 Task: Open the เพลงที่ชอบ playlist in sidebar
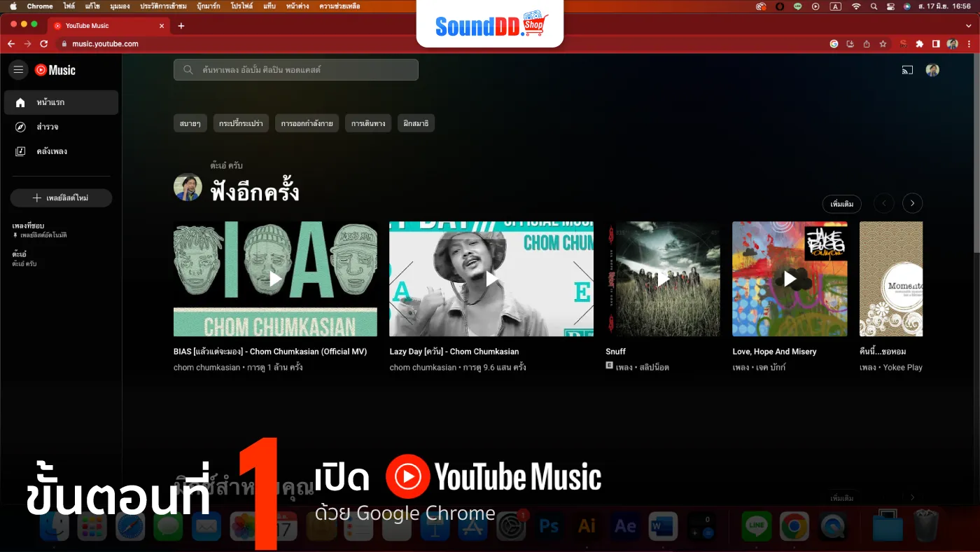[x=40, y=230]
